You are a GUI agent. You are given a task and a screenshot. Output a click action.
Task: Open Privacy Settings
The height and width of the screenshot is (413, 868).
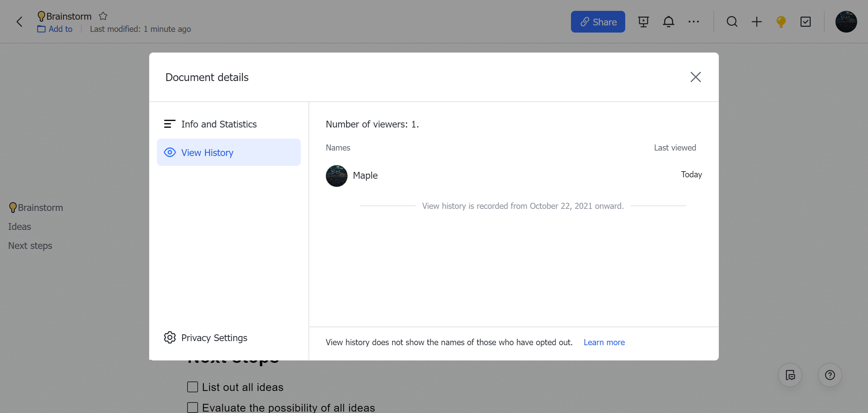[x=214, y=338]
